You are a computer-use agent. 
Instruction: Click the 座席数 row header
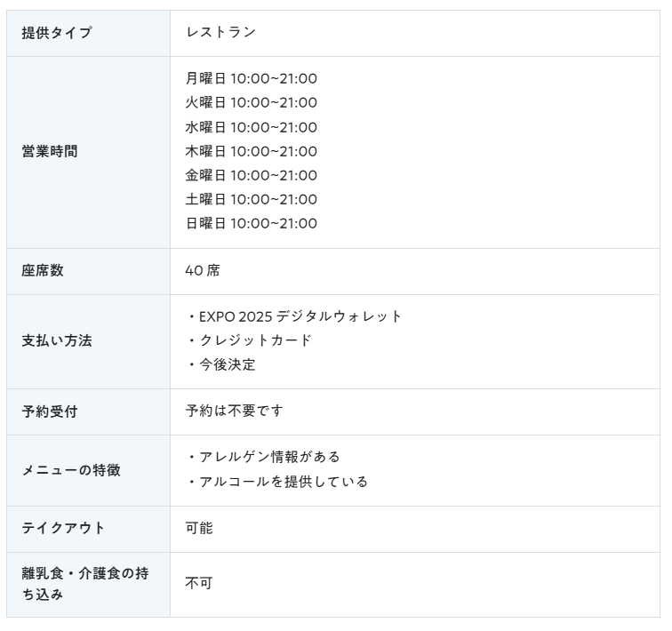(43, 271)
